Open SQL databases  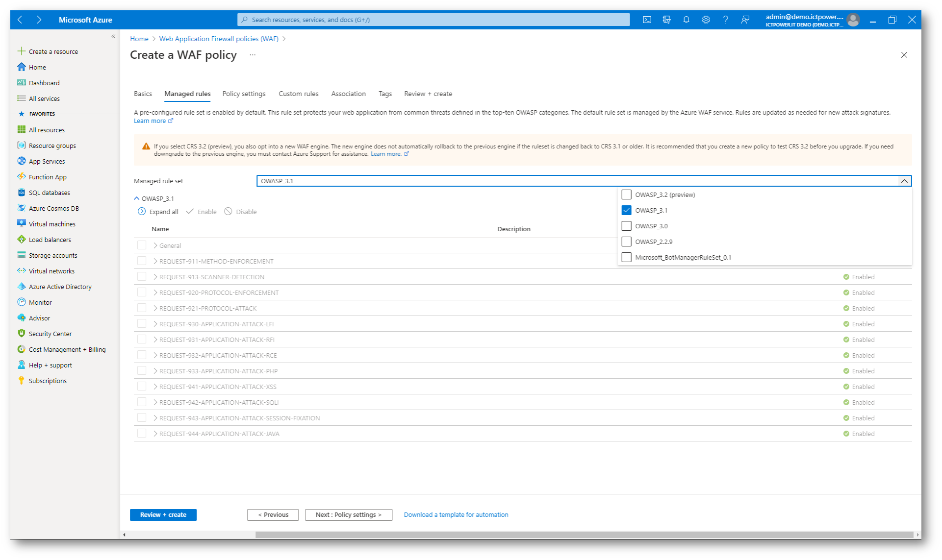pyautogui.click(x=49, y=193)
